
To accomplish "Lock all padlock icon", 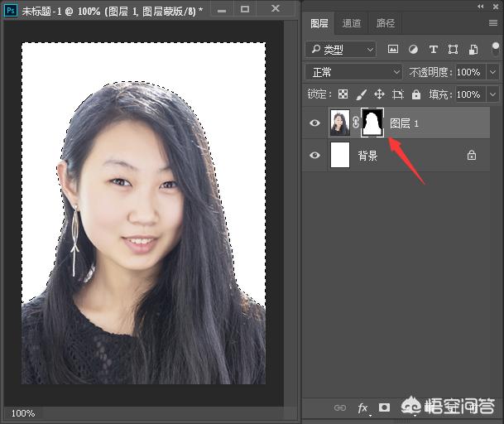I will 416,94.
